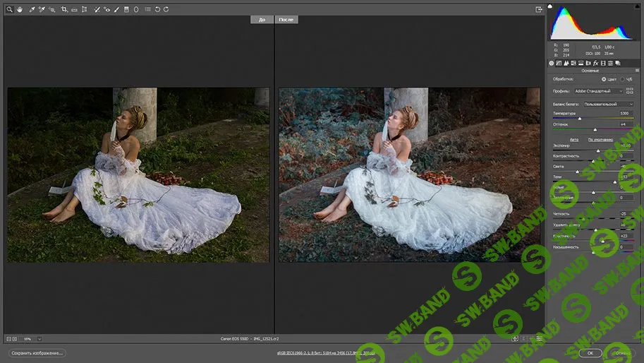This screenshot has width=644, height=363.
Task: Open the Основные panel flyout menu
Action: 637,71
